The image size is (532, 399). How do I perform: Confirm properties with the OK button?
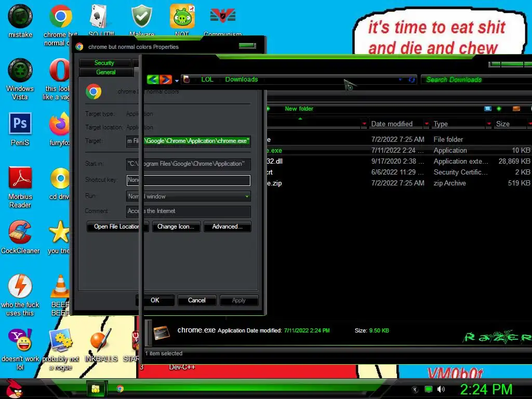tap(155, 300)
